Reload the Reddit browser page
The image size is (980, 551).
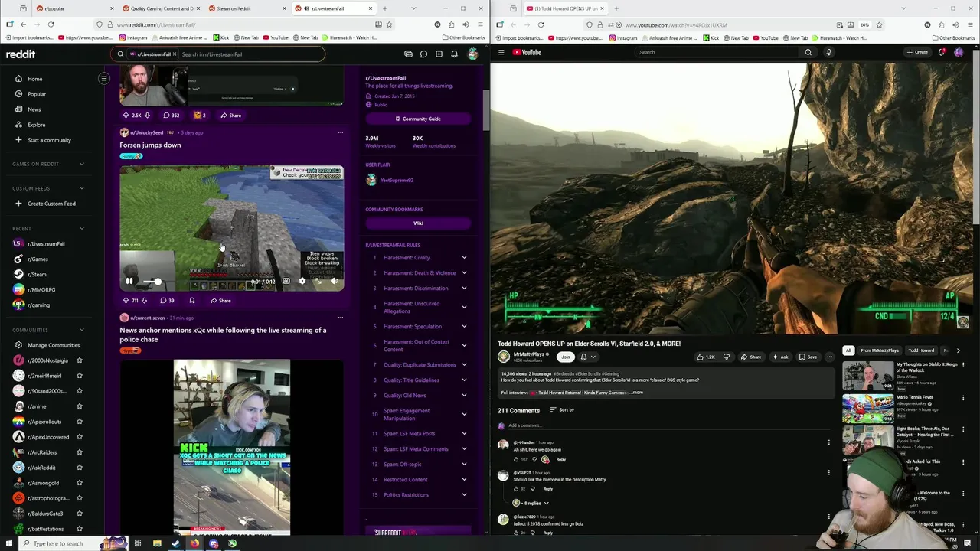(x=51, y=24)
